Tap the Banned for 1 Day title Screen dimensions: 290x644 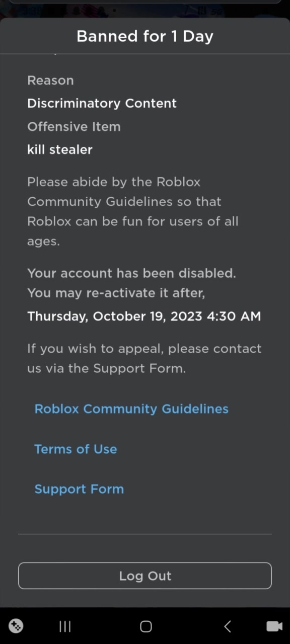pos(145,36)
